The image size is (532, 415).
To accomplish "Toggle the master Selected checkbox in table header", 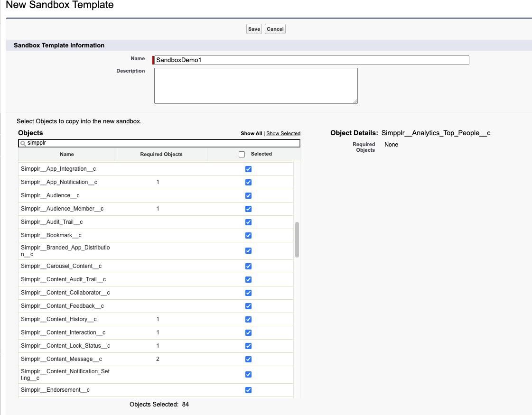I will [x=242, y=154].
